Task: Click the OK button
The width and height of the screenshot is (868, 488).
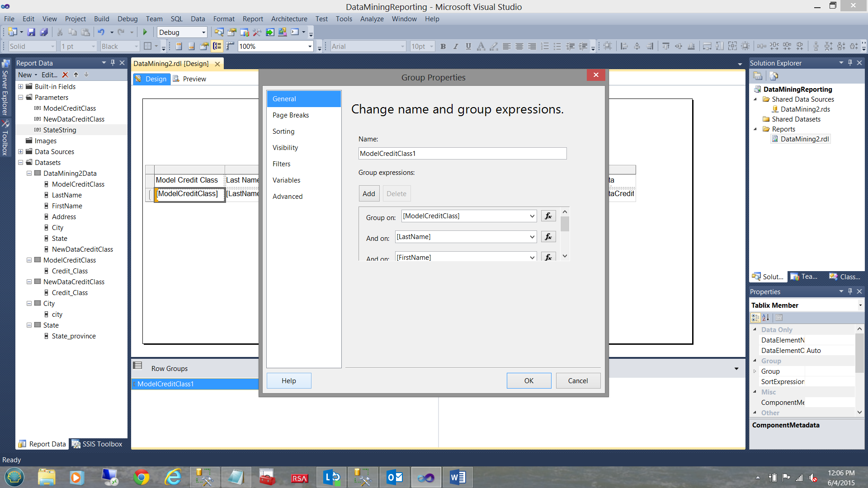Action: click(528, 380)
